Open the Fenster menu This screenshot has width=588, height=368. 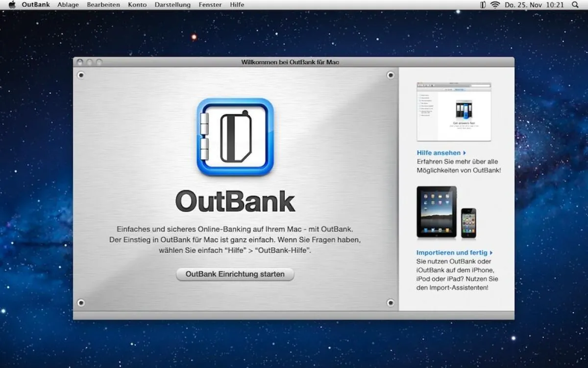[210, 4]
